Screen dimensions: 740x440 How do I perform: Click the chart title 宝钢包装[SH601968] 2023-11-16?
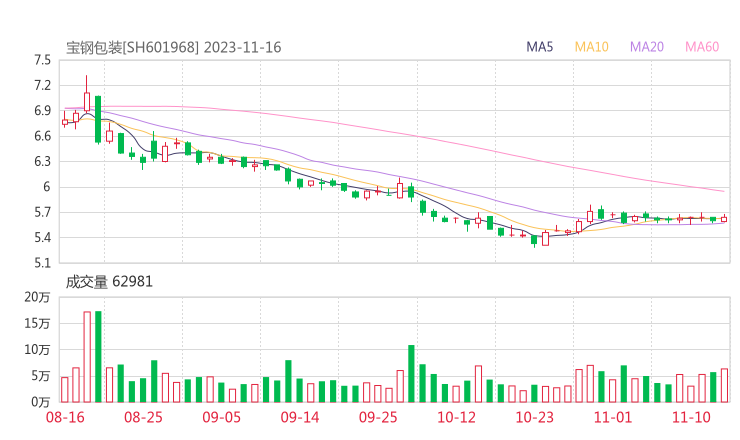coord(173,47)
